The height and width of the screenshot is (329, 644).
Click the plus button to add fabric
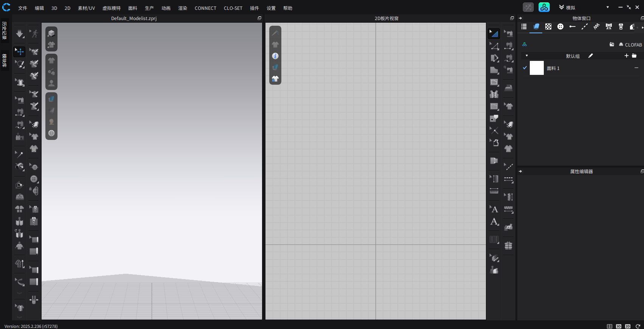(626, 56)
